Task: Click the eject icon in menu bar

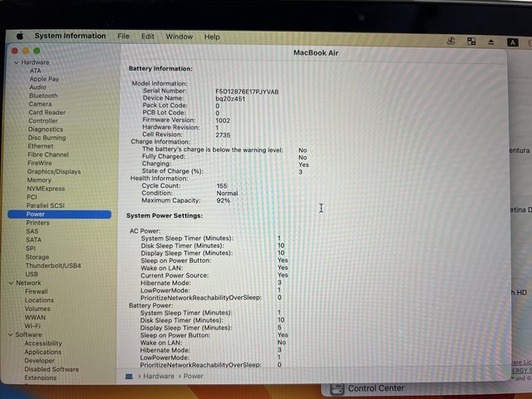Action: pyautogui.click(x=491, y=42)
